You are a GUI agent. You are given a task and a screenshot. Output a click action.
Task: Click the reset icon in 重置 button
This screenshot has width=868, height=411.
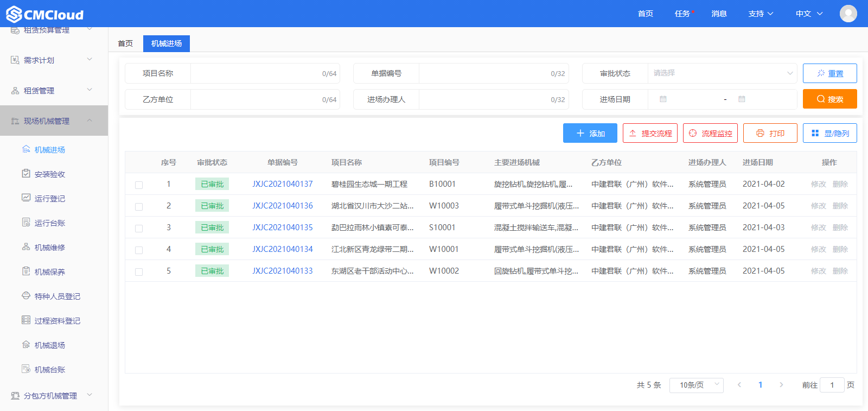click(821, 73)
